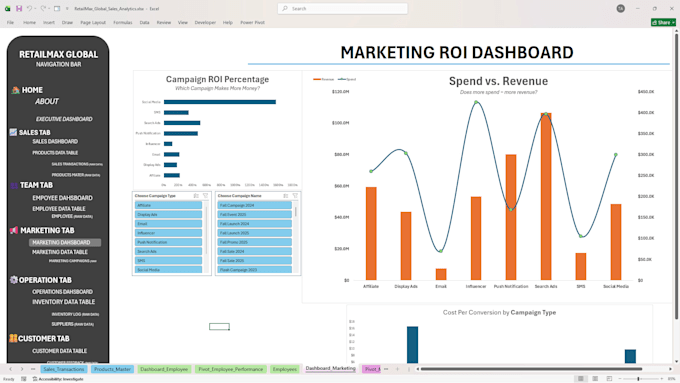Image resolution: width=680 pixels, height=383 pixels.
Task: Open OPERATIONS DAHSBOARD link
Action: point(62,292)
